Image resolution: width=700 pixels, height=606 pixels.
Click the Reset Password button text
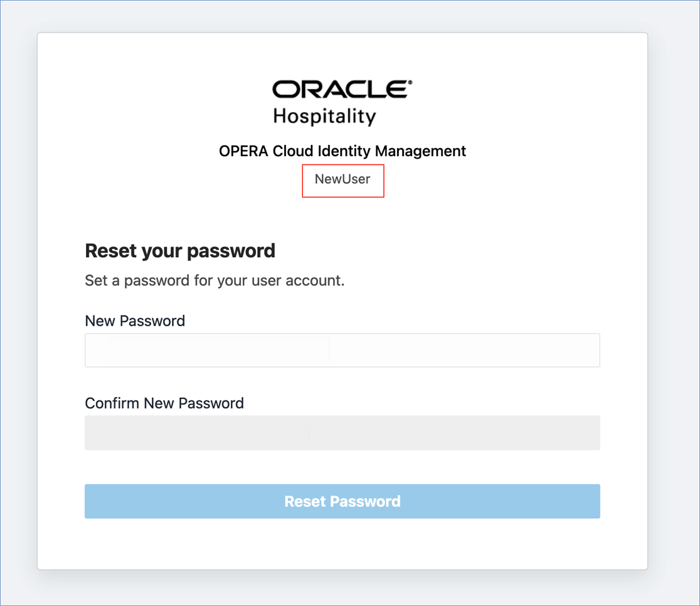tap(342, 501)
